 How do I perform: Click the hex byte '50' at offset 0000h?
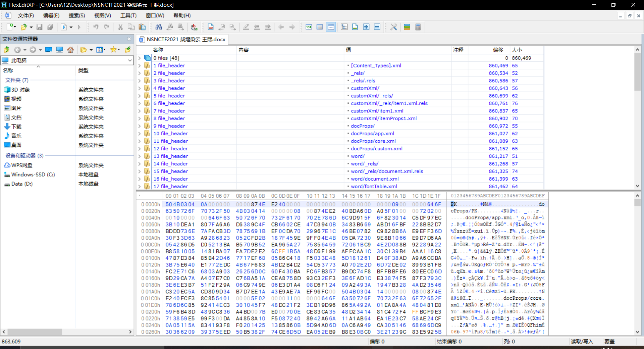click(169, 204)
